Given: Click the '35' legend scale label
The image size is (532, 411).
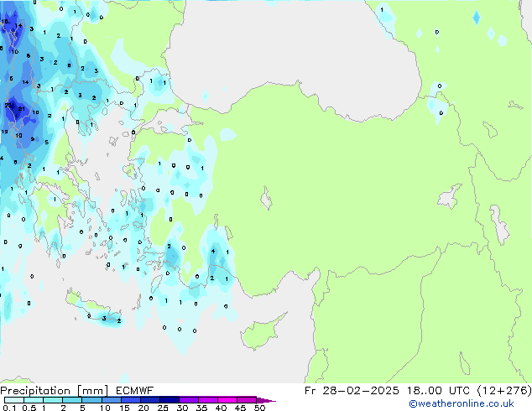Looking at the screenshot, I should tap(201, 408).
